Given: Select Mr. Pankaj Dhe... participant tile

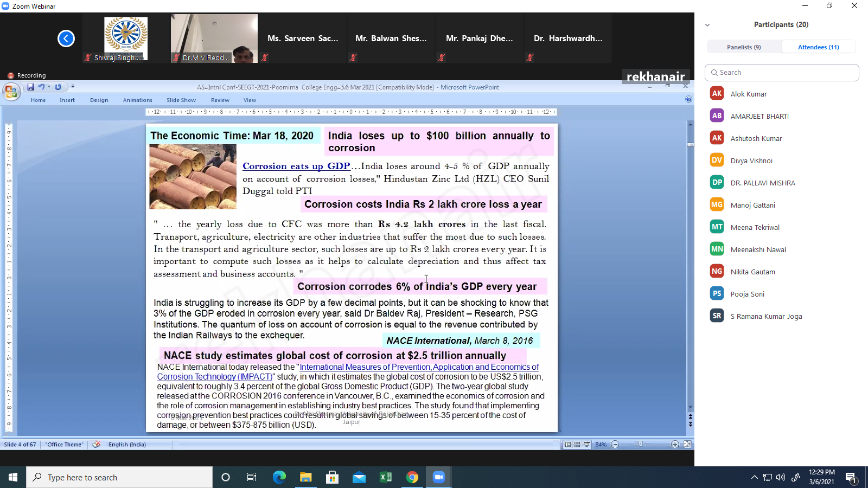Looking at the screenshot, I should coord(480,38).
